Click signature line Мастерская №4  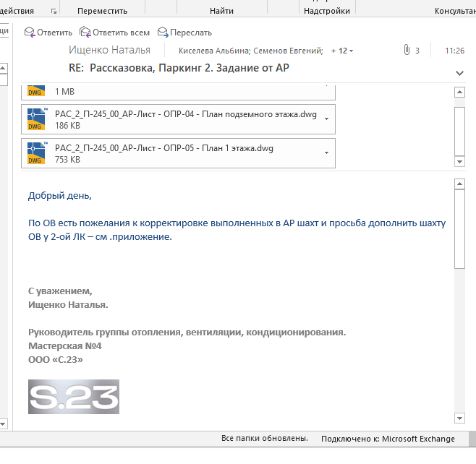pos(64,345)
